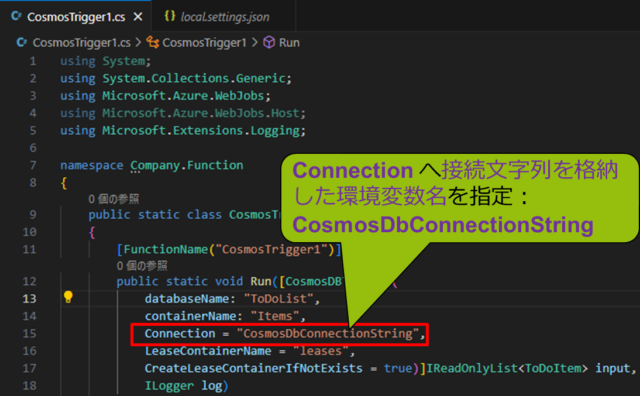The height and width of the screenshot is (396, 640).
Task: Click the 'Company.Function' namespace name
Action: (187, 165)
